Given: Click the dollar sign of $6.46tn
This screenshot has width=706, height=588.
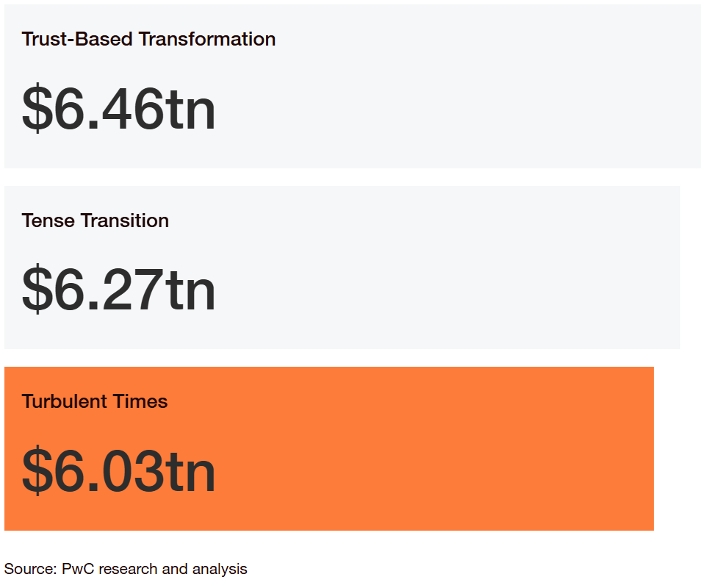Looking at the screenshot, I should click(37, 109).
